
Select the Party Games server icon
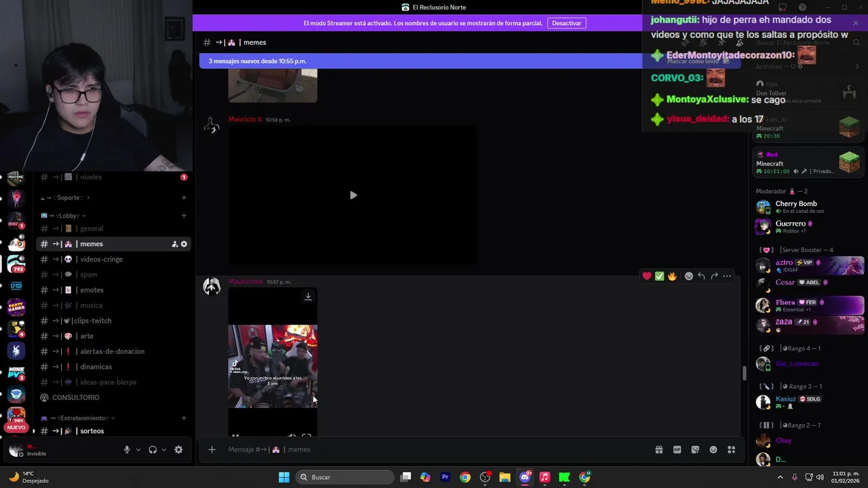[x=16, y=308]
